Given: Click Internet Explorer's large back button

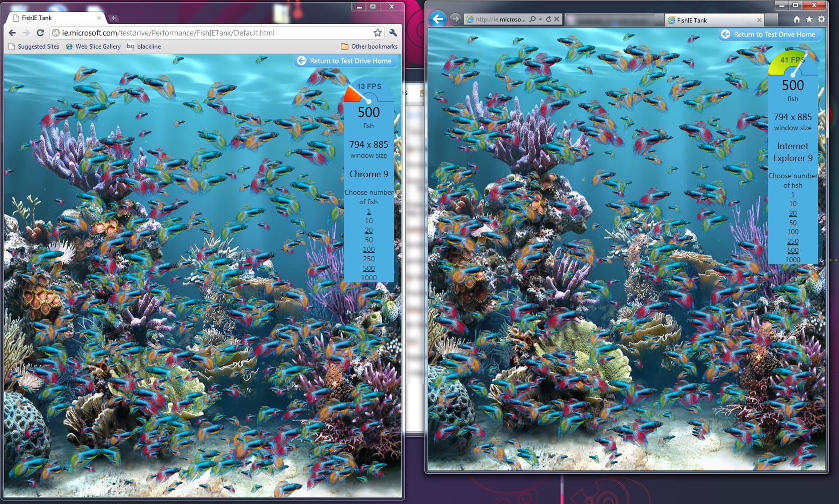Looking at the screenshot, I should (x=438, y=19).
